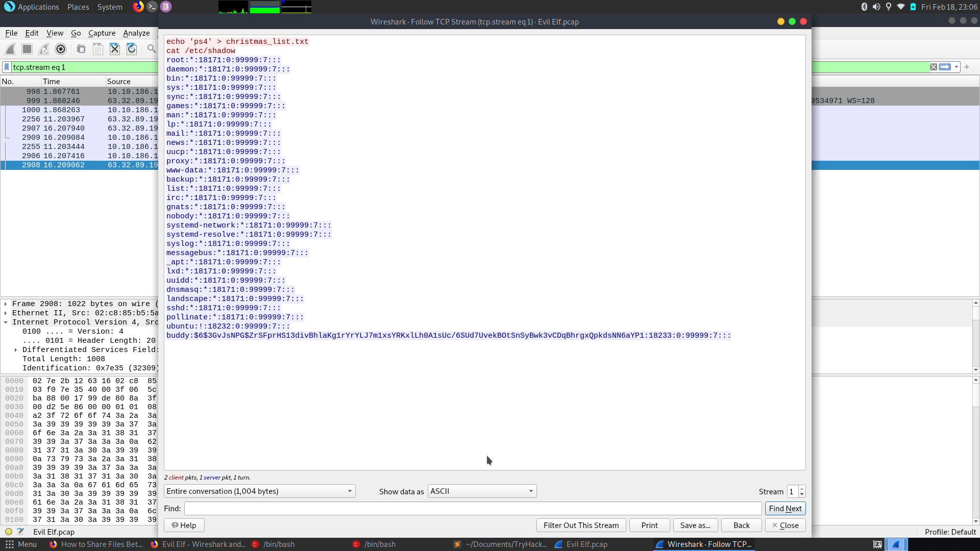The width and height of the screenshot is (980, 551).
Task: Open the Show data as ASCII dropdown
Action: 482,491
